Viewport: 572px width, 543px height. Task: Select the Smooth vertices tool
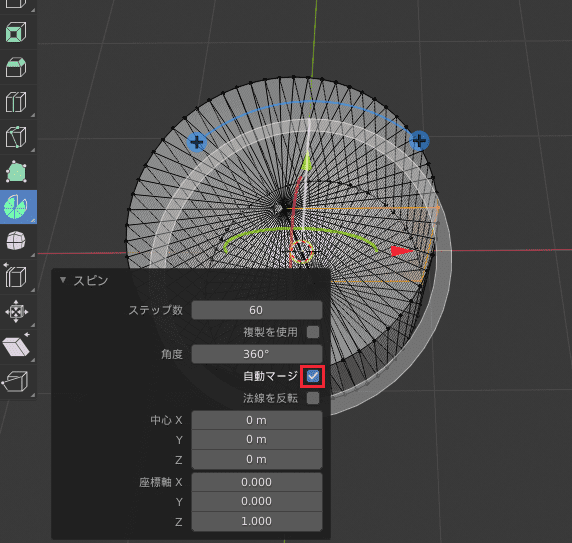tap(17, 241)
